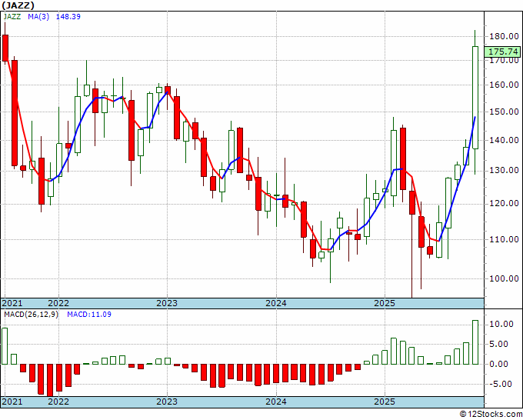Select the 2023 marker on price timeline

167,303
